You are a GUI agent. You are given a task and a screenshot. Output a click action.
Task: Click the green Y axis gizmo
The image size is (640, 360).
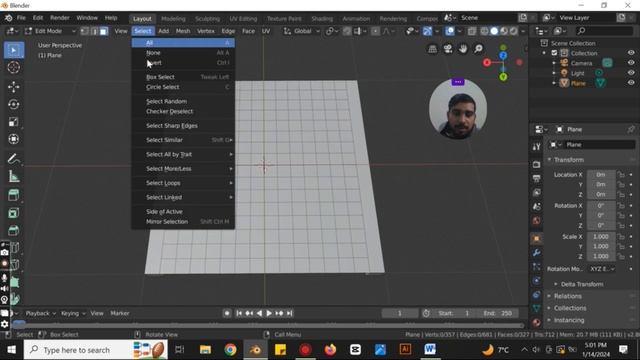[503, 77]
